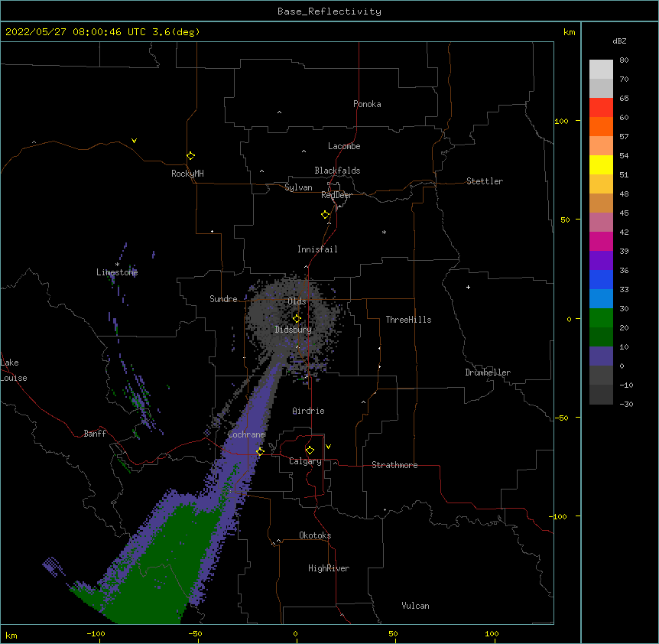Click the RockyMH label
The width and height of the screenshot is (659, 644).
click(187, 174)
